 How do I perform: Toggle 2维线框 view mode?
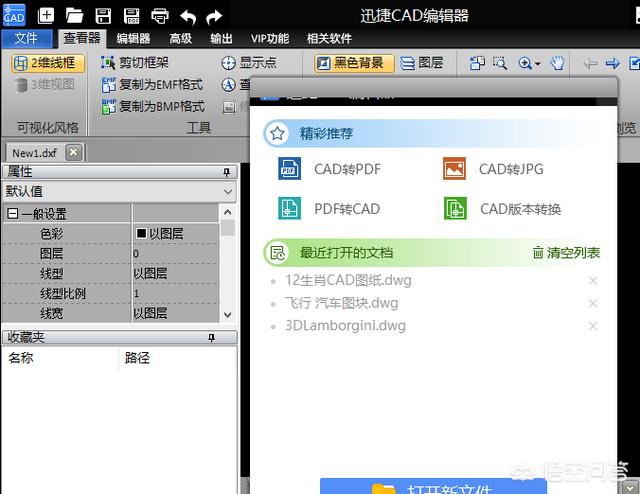point(48,63)
